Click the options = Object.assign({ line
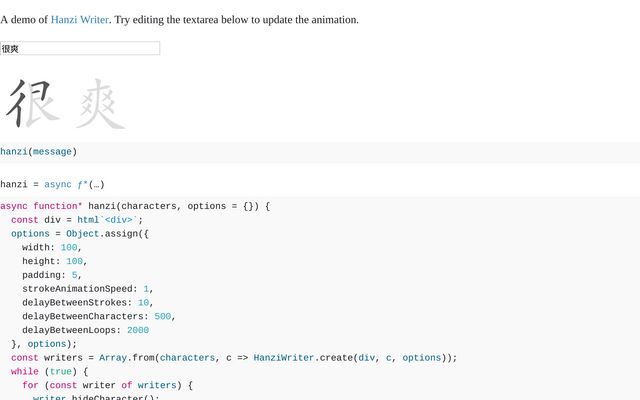Viewport: 640px width, 400px height. coord(80,234)
